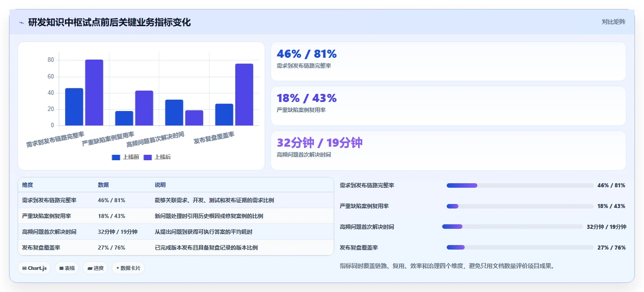Click the 对比矩阵 label in header
The image size is (644, 292).
click(614, 22)
